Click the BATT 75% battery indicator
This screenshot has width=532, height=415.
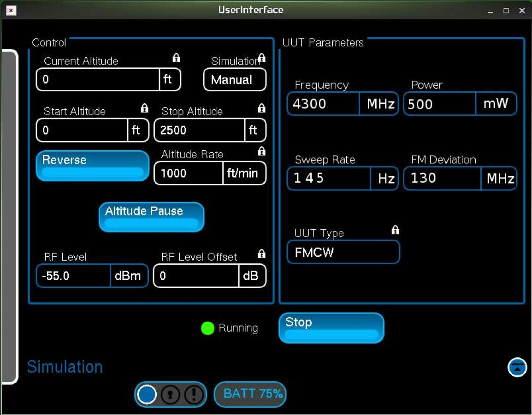click(x=250, y=394)
